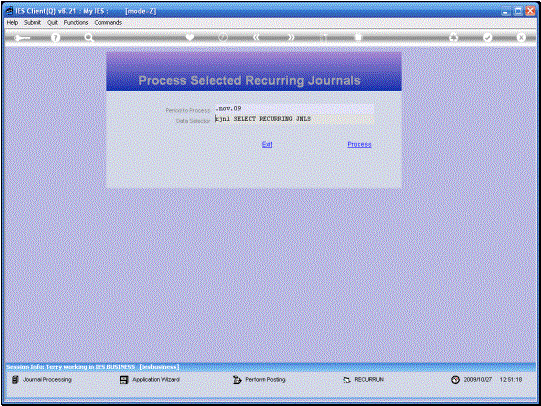
Task: Click the round X cancel icon in the toolbar
Action: click(521, 37)
